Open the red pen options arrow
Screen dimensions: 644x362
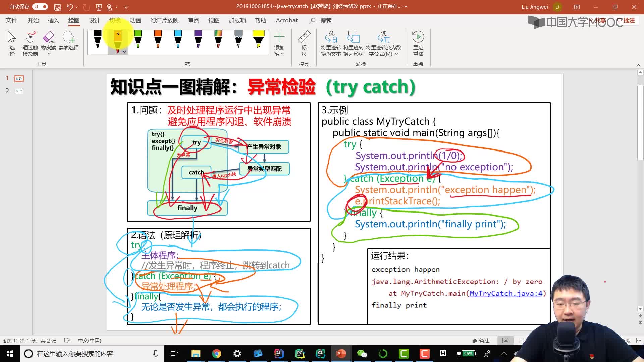click(x=124, y=51)
